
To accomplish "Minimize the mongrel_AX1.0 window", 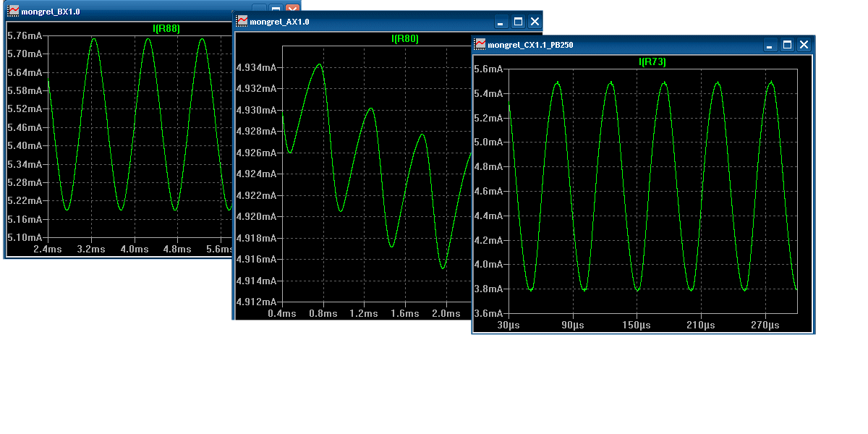I will 501,22.
